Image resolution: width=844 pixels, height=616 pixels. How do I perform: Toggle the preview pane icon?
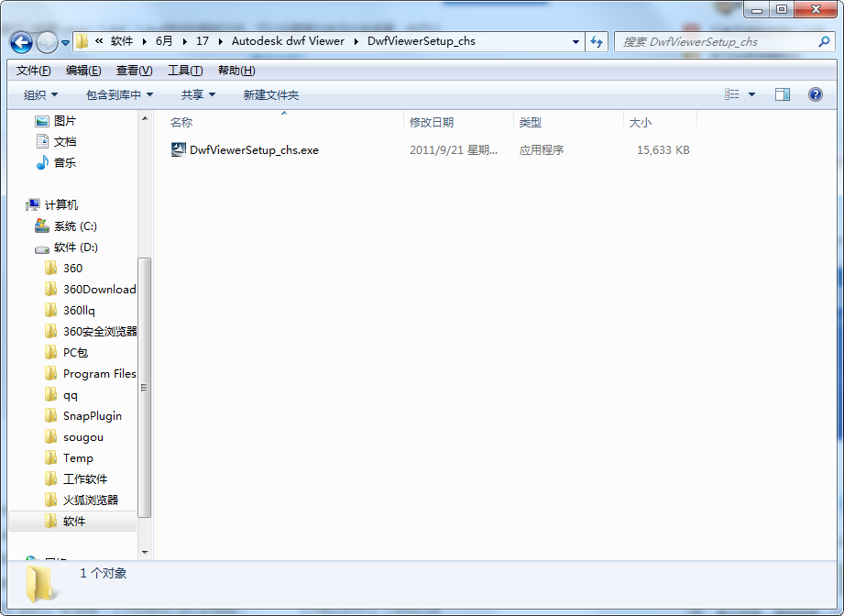tap(782, 94)
